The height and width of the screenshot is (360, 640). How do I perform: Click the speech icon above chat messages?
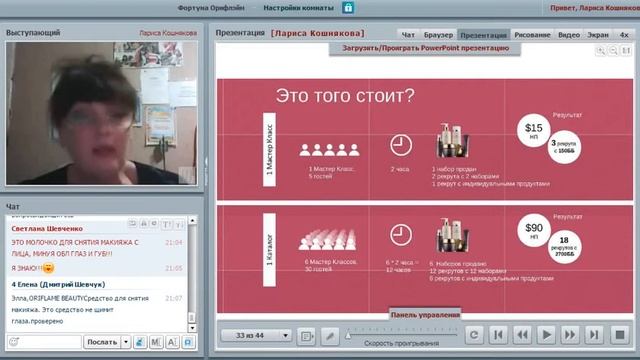click(x=154, y=224)
